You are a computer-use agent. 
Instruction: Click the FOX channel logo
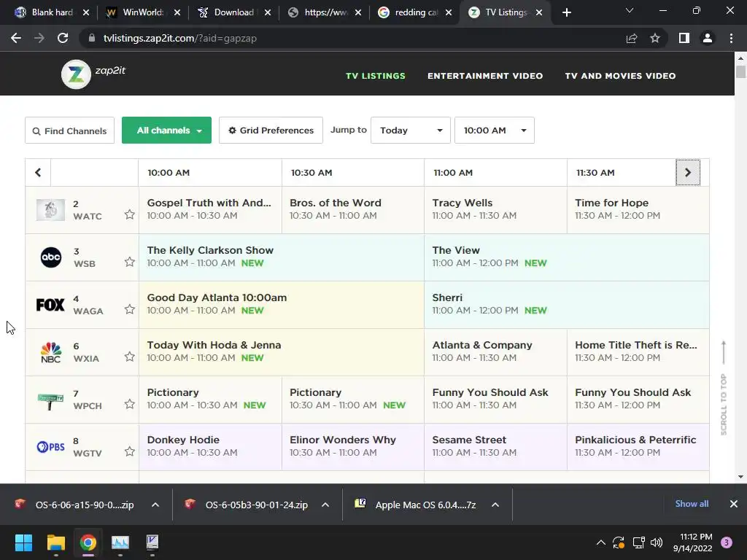click(x=50, y=305)
